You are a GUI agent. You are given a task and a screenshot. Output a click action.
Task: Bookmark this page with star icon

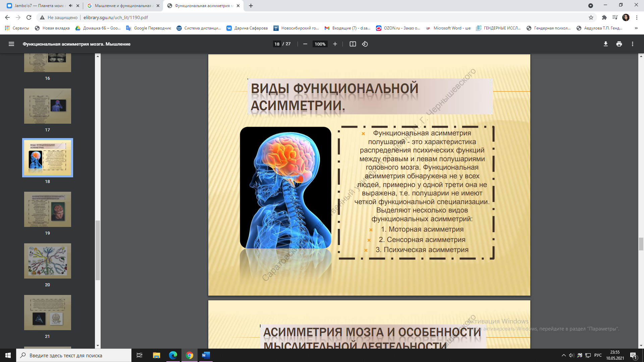591,17
